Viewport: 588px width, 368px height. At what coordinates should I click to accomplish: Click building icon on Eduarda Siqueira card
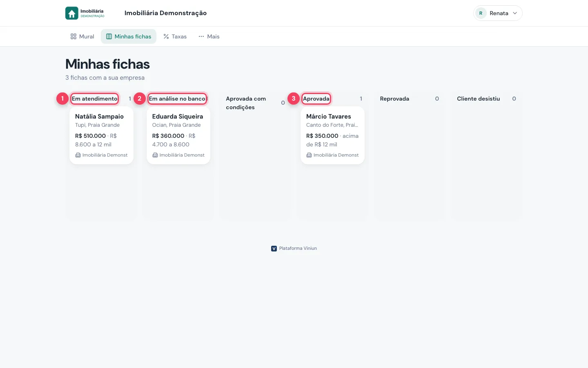tap(155, 155)
